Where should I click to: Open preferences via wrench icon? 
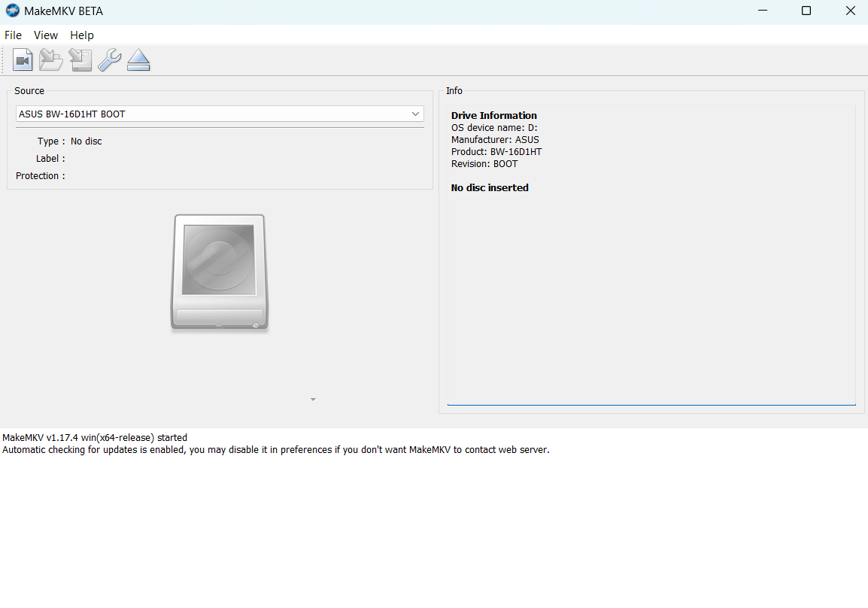point(110,59)
